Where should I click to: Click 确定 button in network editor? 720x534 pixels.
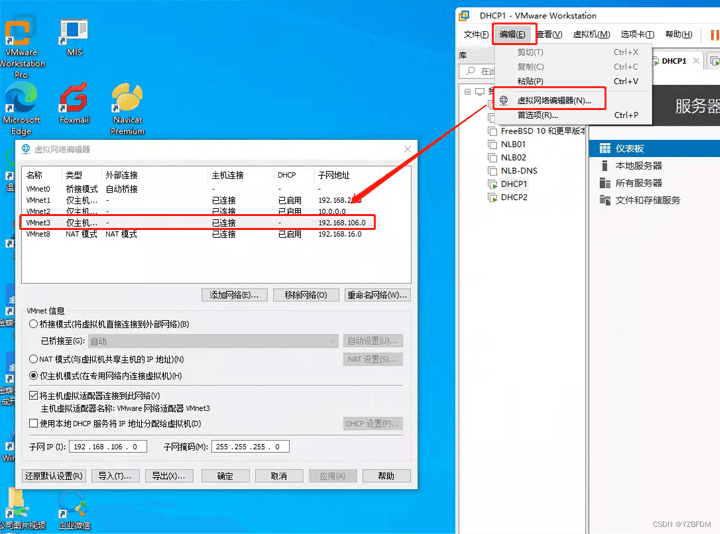(x=225, y=476)
